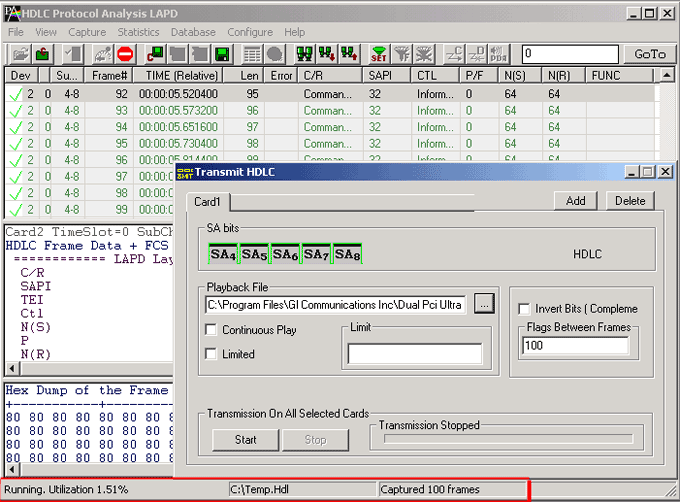Click the red stop capture icon
Image resolution: width=680 pixels, height=502 pixels.
coord(125,55)
